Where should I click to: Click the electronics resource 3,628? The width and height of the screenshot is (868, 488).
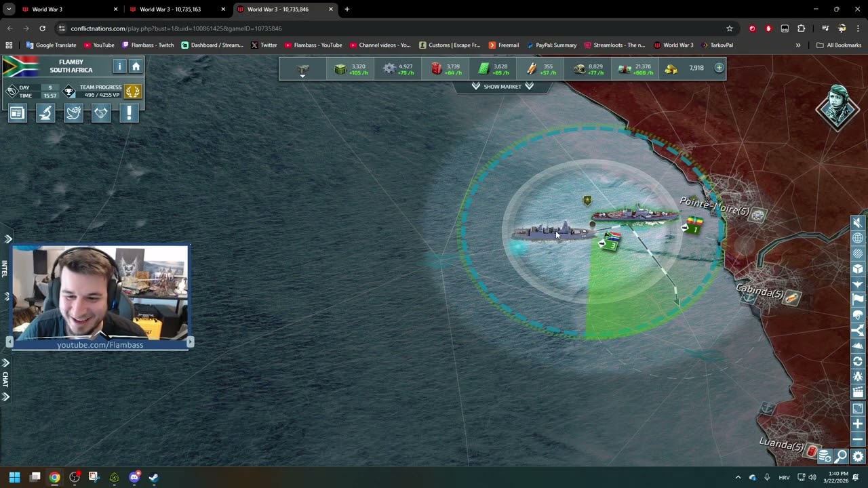[493, 69]
